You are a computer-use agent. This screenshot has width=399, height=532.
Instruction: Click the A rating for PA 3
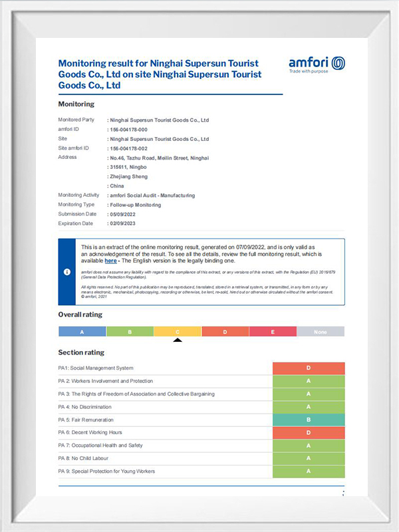[309, 394]
